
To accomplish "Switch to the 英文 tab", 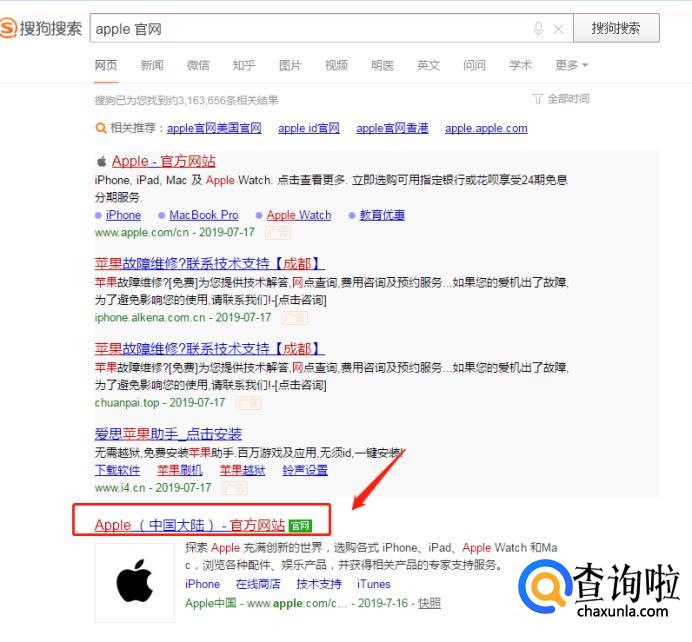I will (428, 65).
